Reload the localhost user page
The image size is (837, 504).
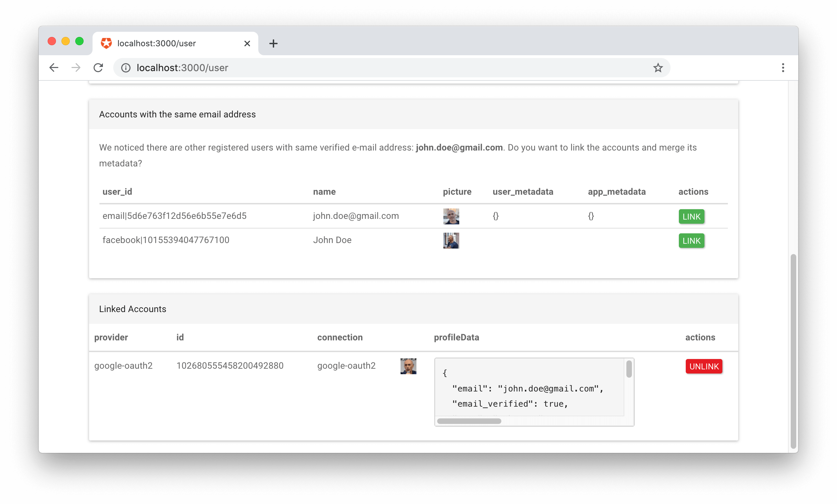[98, 68]
